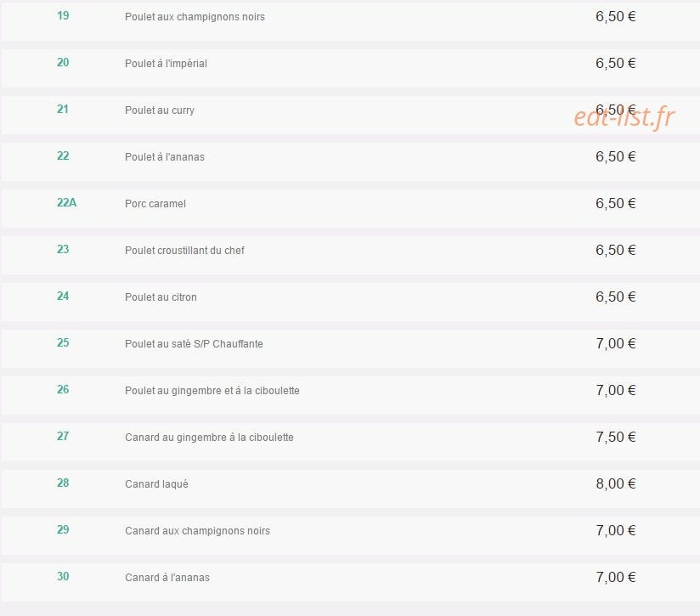This screenshot has width=700, height=616.
Task: Choose Poulet au curry item
Action: [160, 110]
